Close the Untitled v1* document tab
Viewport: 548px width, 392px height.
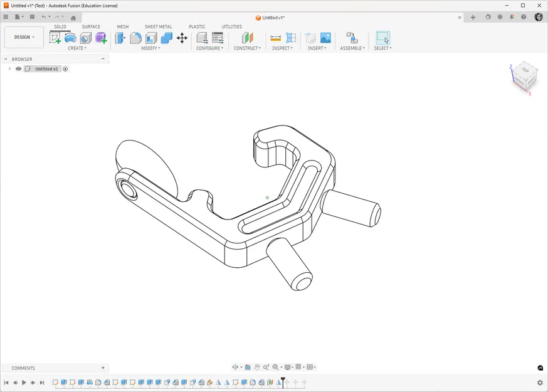(x=460, y=18)
